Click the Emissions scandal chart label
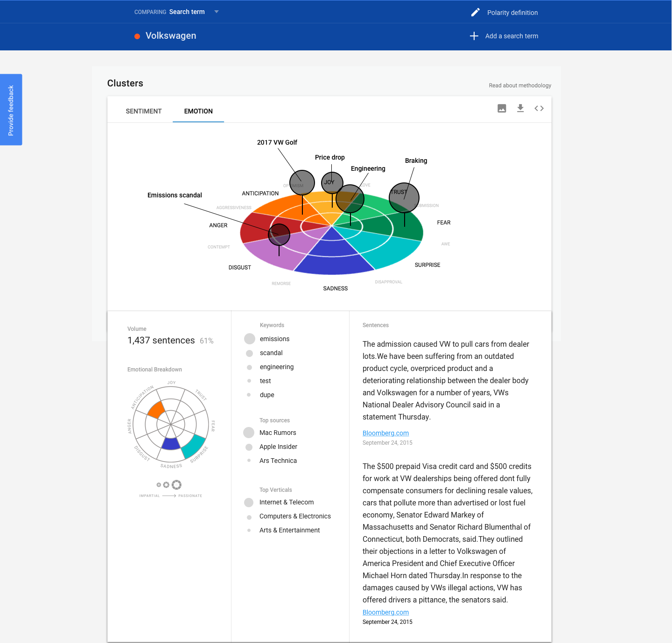 click(x=175, y=195)
